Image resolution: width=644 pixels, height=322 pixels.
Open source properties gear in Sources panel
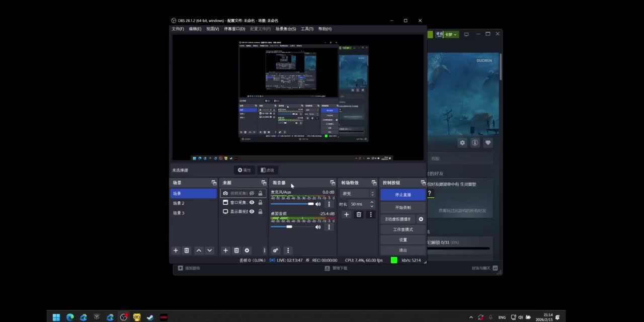pos(247,251)
